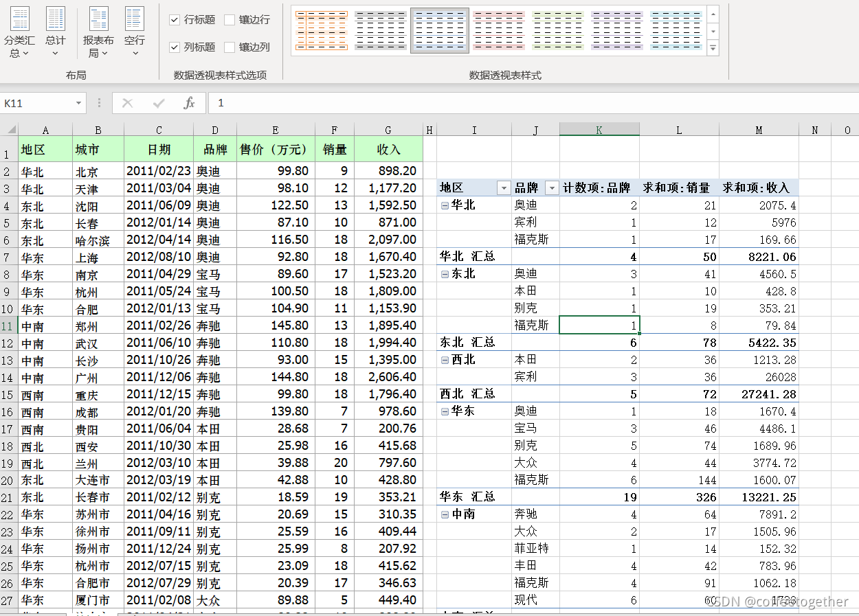Collapse the 西北 group in pivot table

click(x=445, y=360)
